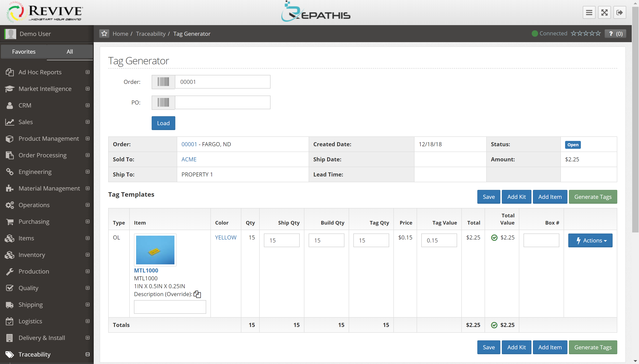
Task: Expand the Ad Hoc Reports plus toggle
Action: click(88, 72)
